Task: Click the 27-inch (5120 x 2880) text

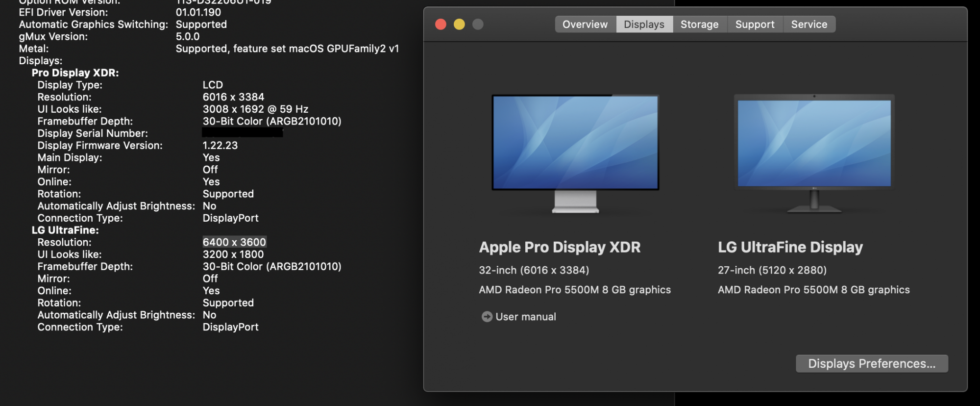Action: coord(772,270)
